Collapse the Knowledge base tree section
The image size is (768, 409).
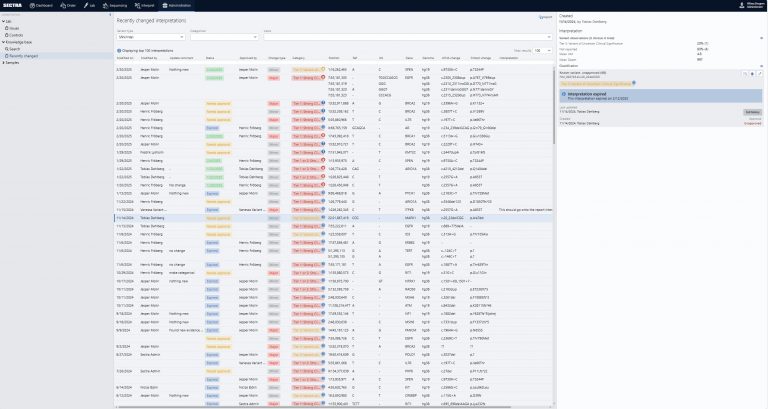[x=4, y=42]
